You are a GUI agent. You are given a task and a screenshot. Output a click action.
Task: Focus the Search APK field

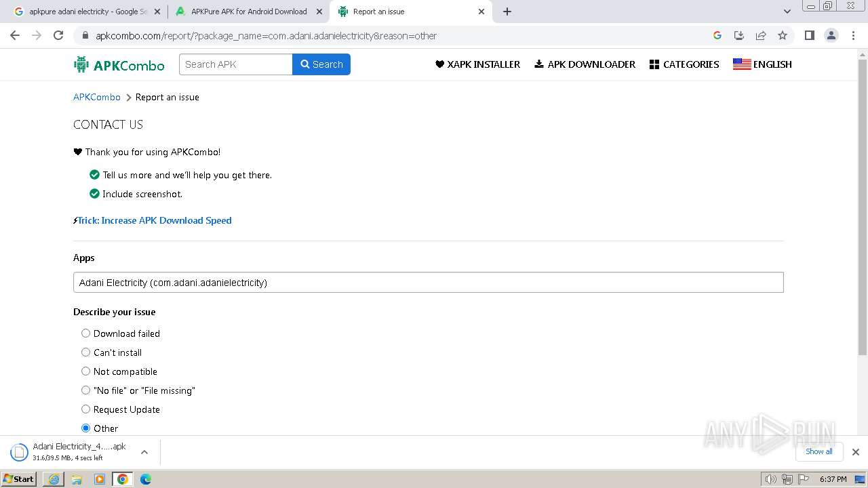236,64
